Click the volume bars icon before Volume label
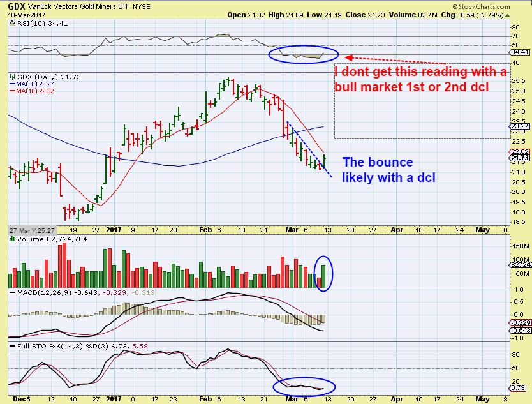Screen dimensions: 532x404 13,239
